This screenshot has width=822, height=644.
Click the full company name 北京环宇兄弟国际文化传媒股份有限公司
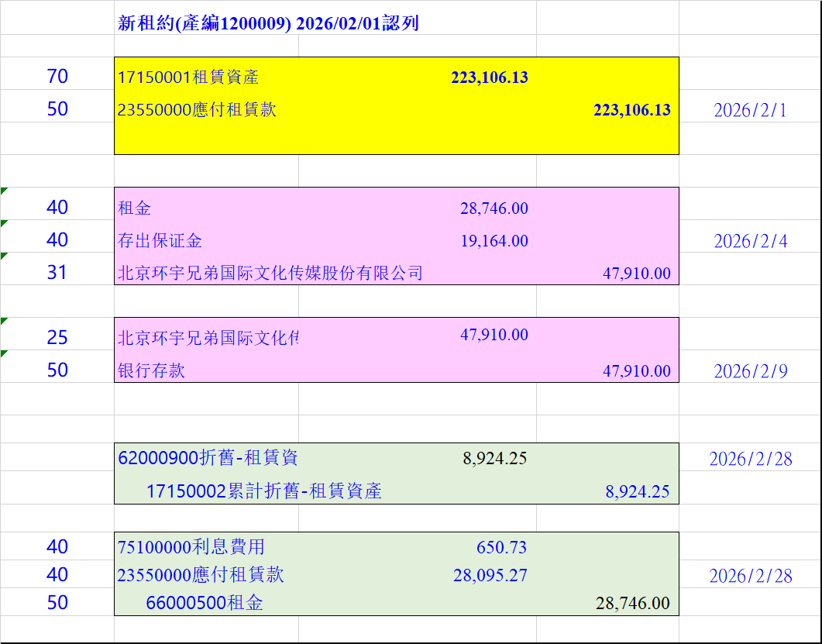(x=270, y=273)
